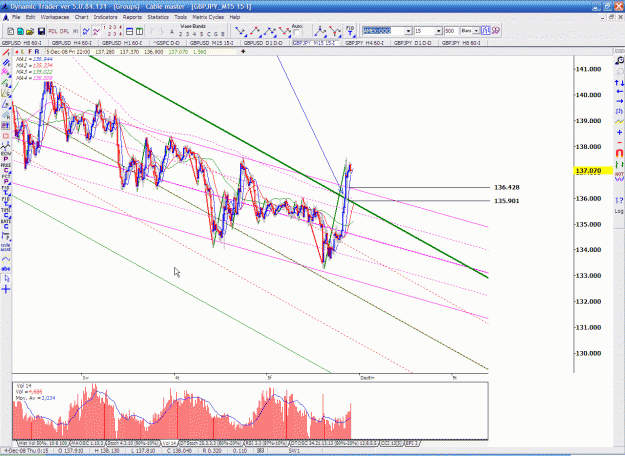Select the red trend line tool in sidebar
The image size is (625, 456).
pos(6,53)
